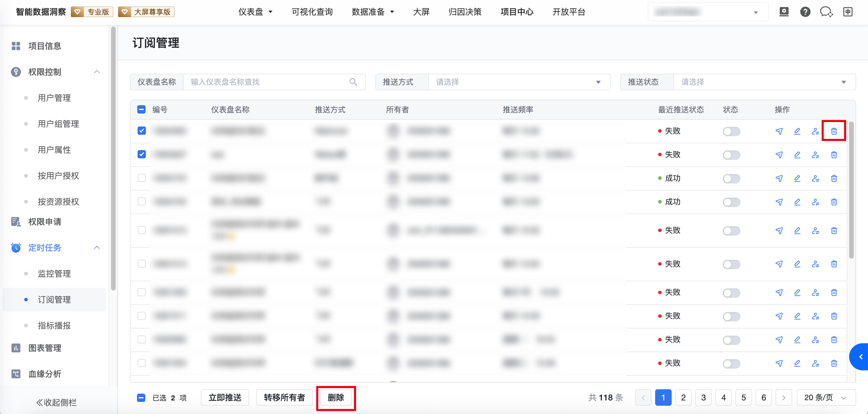Click the table's vertical scrollbar
Image resolution: width=868 pixels, height=414 pixels.
click(851, 190)
